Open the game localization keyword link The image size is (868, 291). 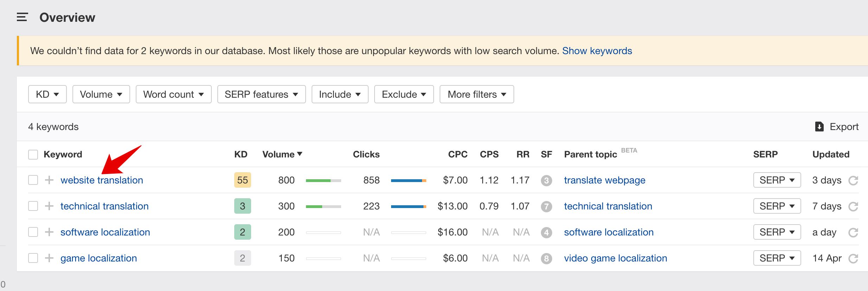98,258
